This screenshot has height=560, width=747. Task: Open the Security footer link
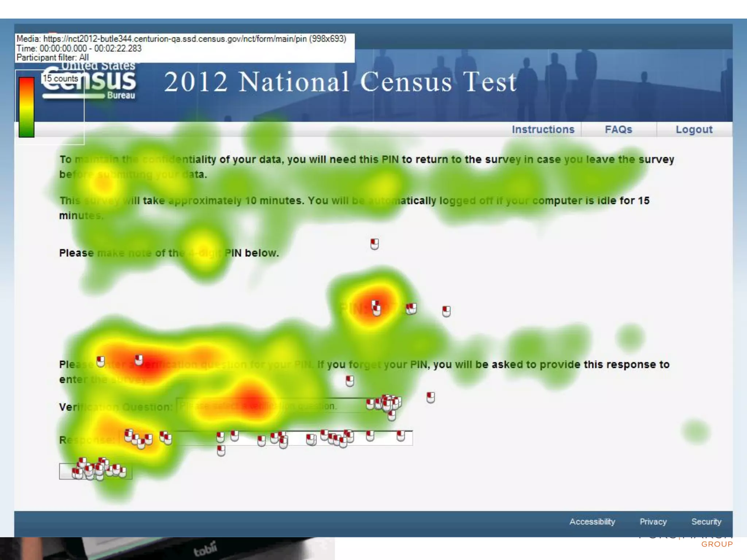point(706,522)
